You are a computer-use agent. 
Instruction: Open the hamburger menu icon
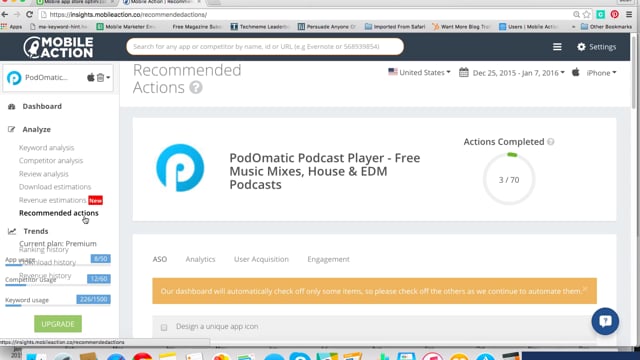557,47
